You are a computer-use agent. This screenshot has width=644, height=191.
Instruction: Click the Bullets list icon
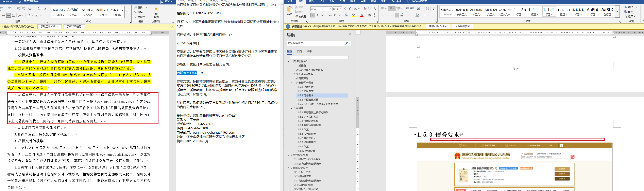(382, 9)
